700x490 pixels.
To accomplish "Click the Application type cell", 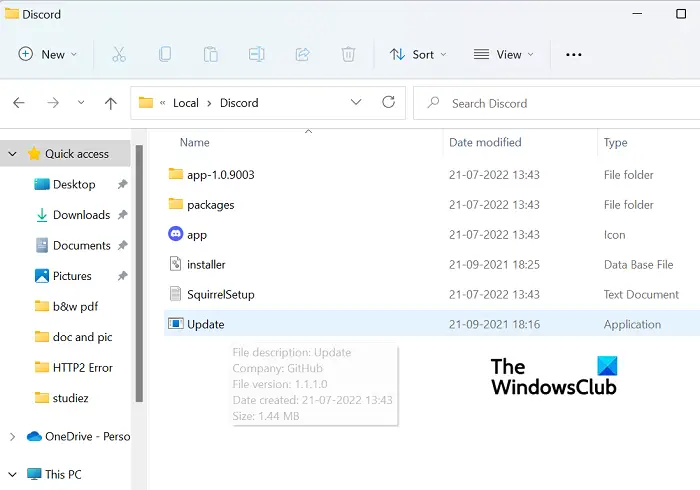I will click(632, 324).
